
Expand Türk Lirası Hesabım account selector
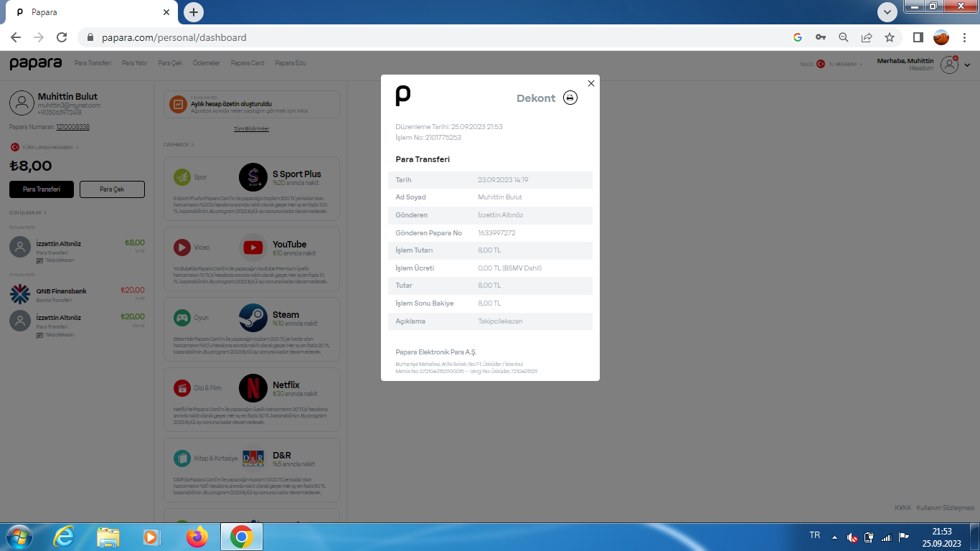[x=44, y=147]
